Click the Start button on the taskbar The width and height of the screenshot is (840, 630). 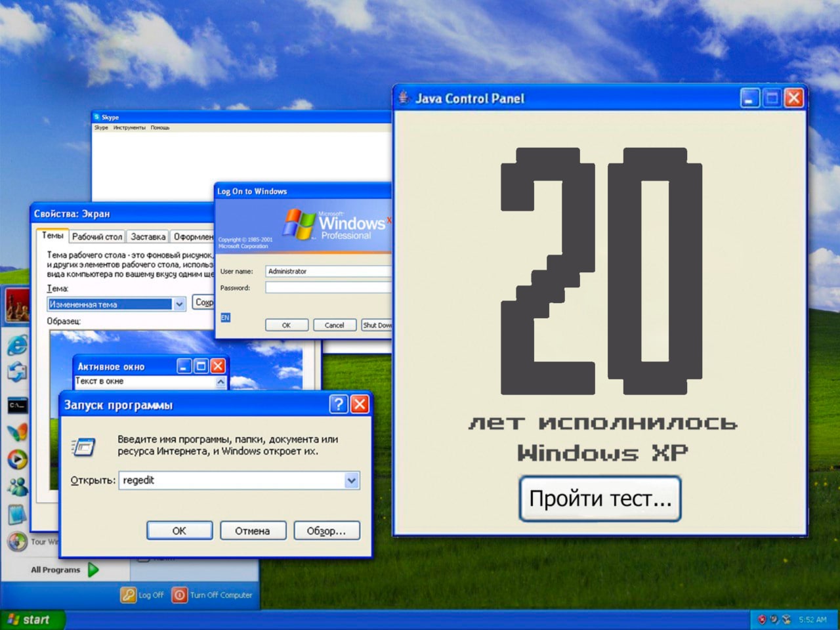(33, 619)
